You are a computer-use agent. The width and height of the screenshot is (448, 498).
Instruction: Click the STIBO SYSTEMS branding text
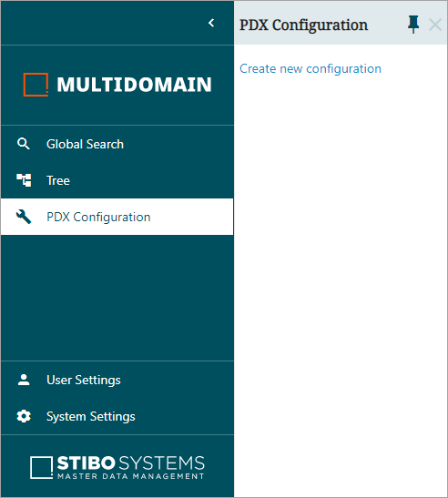[x=131, y=463]
